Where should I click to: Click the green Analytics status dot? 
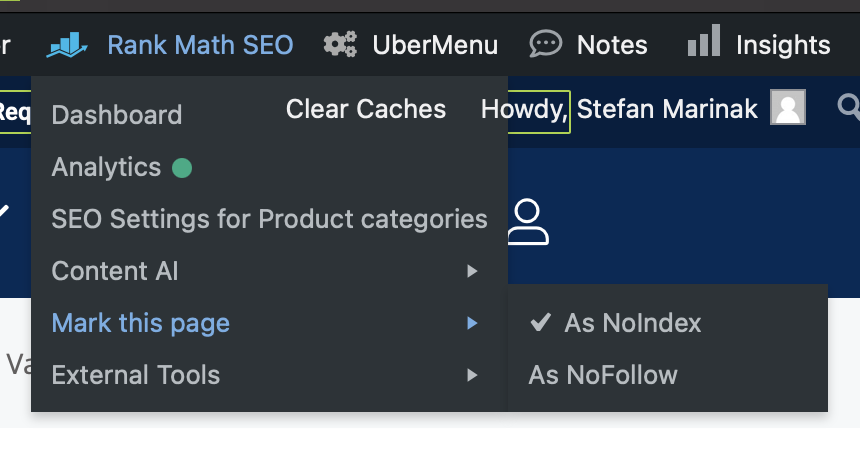pyautogui.click(x=182, y=168)
